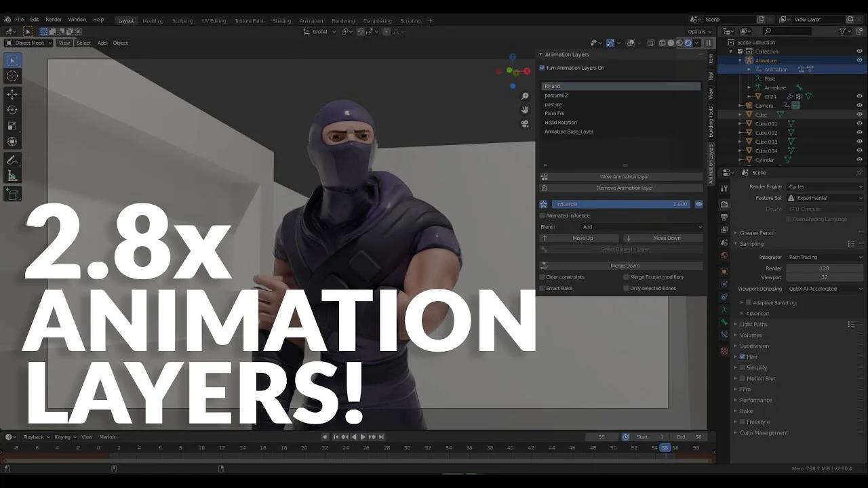Open the Rendering menu in the top bar
Image resolution: width=868 pixels, height=488 pixels.
(343, 20)
